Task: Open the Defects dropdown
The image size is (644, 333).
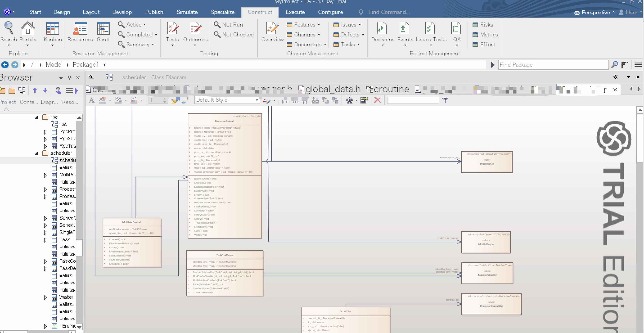Action: tap(349, 34)
